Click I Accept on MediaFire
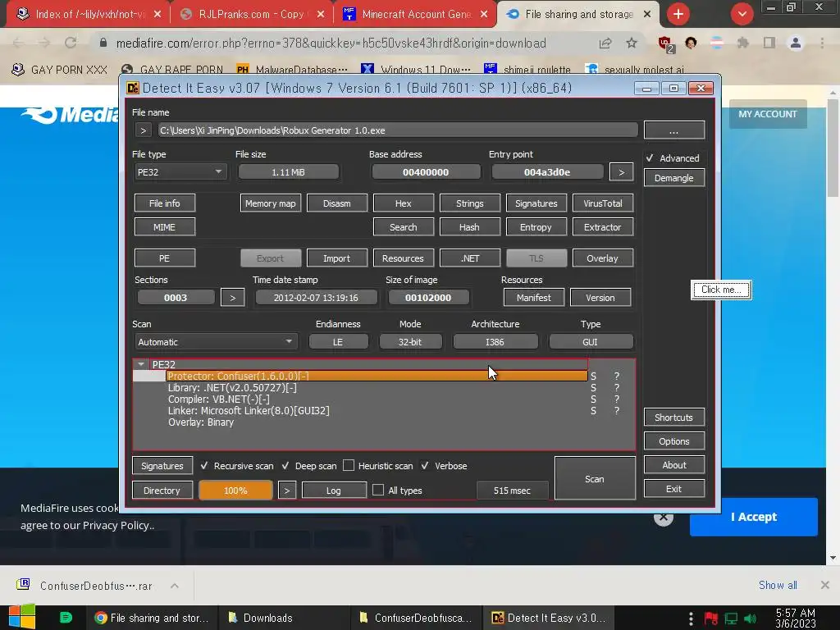The height and width of the screenshot is (630, 840). [754, 517]
